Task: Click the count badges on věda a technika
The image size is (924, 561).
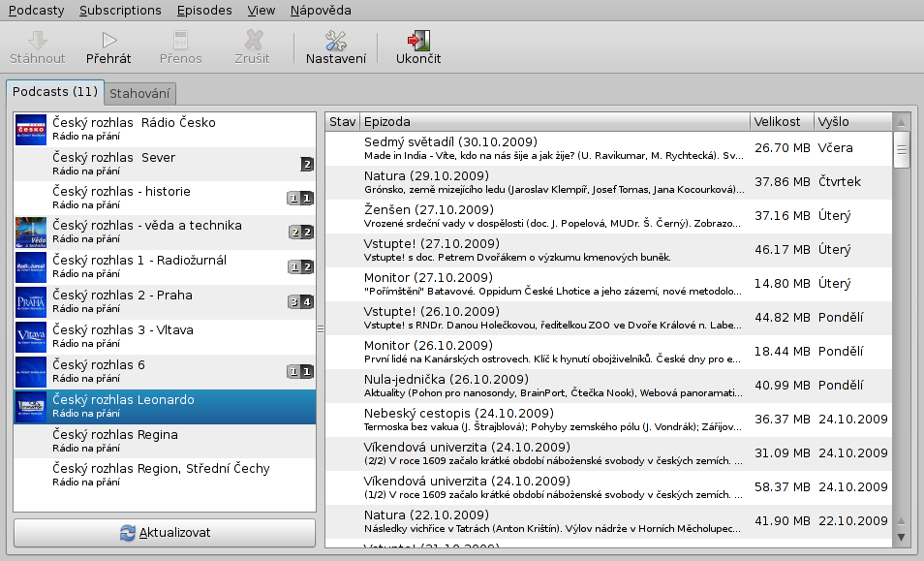Action: (x=300, y=233)
